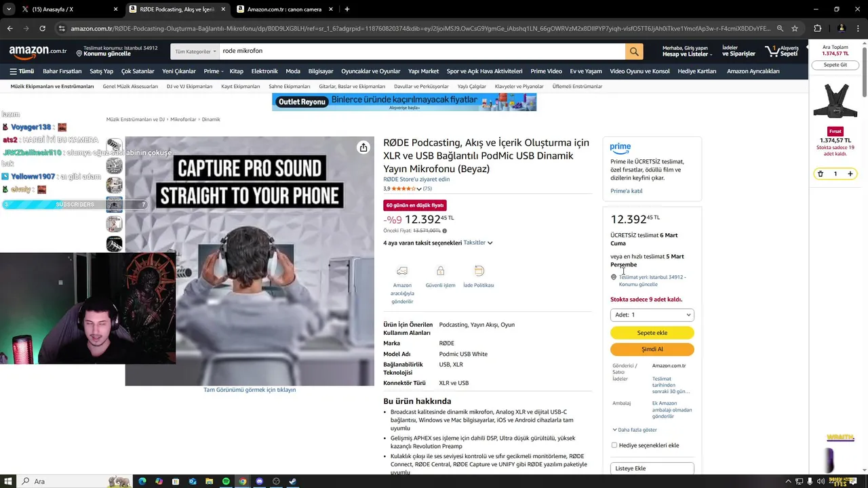Viewport: 868px width, 488px height.
Task: Open Kayıt Ekipmanları submenu item
Action: coord(241,87)
